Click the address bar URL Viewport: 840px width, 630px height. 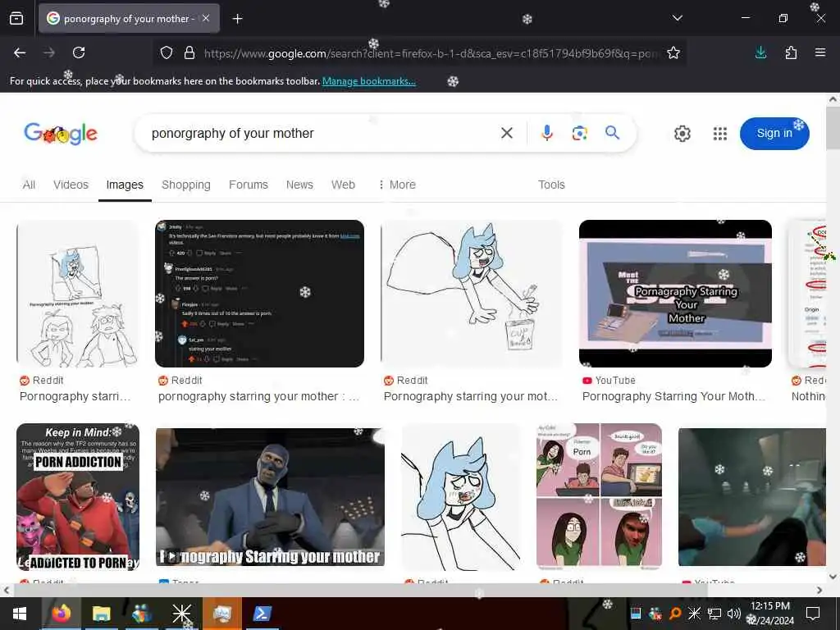click(431, 53)
